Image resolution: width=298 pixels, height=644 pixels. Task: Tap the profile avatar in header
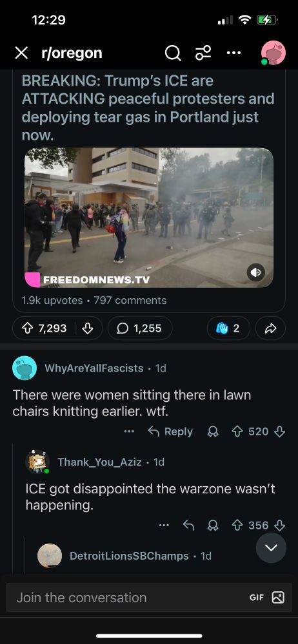pyautogui.click(x=273, y=53)
